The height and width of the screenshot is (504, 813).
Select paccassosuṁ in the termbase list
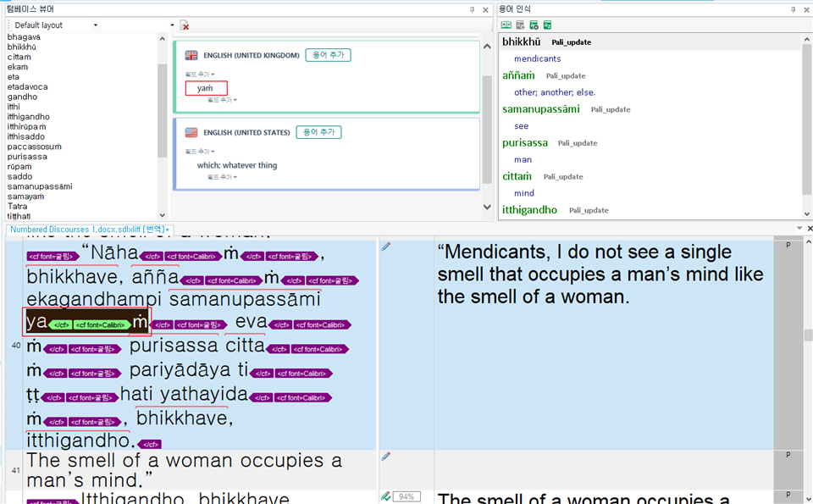tap(34, 147)
